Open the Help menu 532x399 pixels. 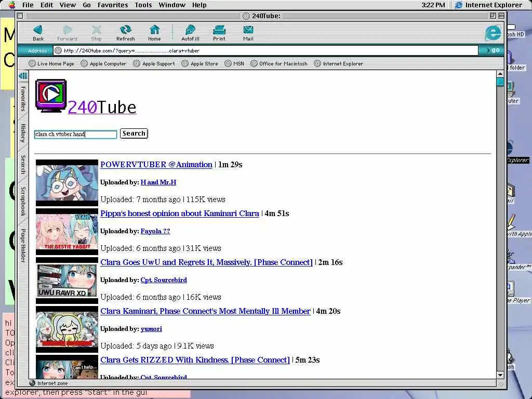pyautogui.click(x=199, y=5)
